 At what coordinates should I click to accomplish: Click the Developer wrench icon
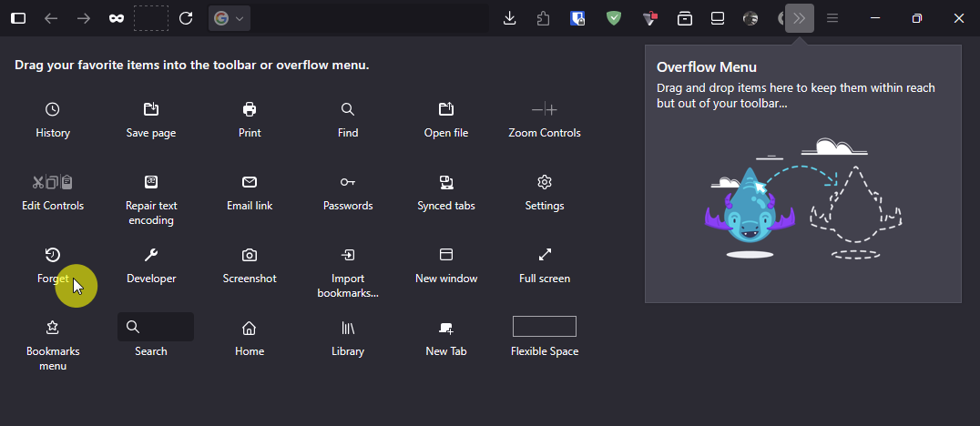pyautogui.click(x=150, y=255)
